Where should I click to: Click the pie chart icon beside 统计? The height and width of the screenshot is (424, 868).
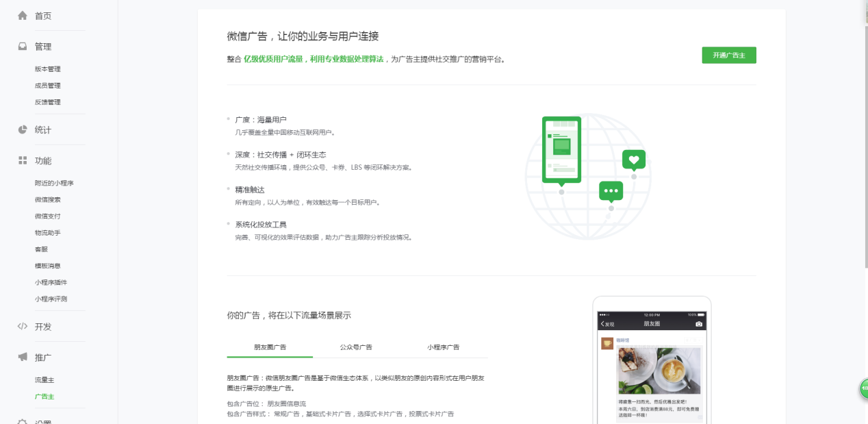tap(23, 129)
